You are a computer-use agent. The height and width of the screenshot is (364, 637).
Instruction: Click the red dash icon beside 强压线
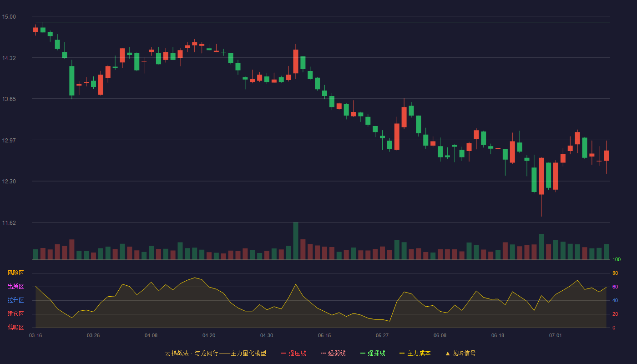[x=283, y=353]
